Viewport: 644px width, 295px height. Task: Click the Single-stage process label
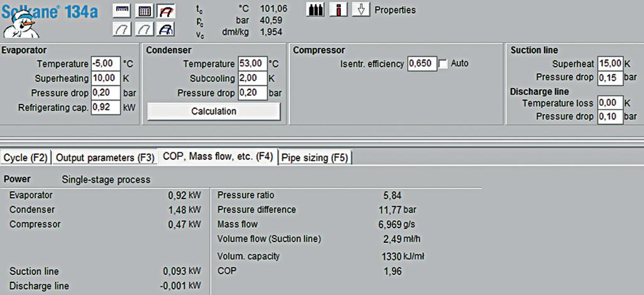[x=106, y=180]
